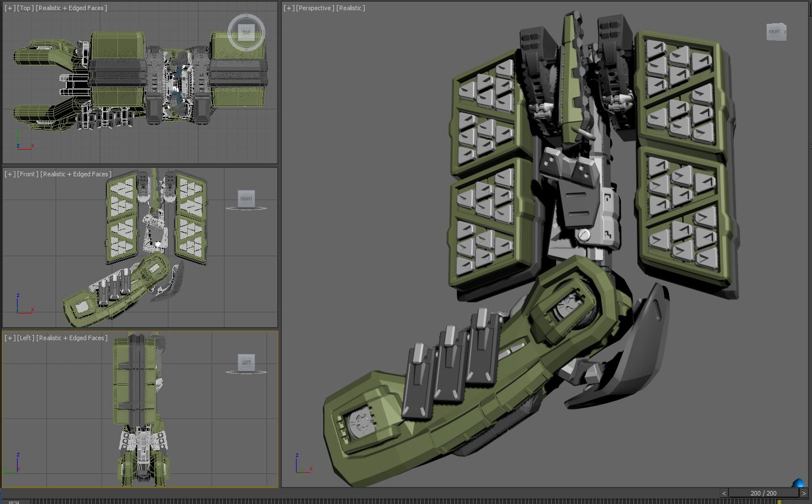This screenshot has height=504, width=812.
Task: Click the ViewCube in the Perspective viewport
Action: (x=775, y=32)
